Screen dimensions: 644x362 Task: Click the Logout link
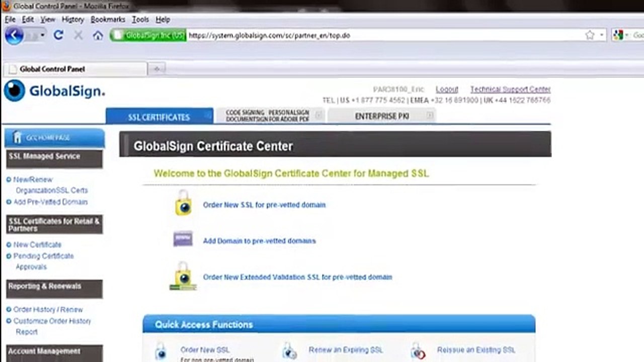click(x=447, y=89)
